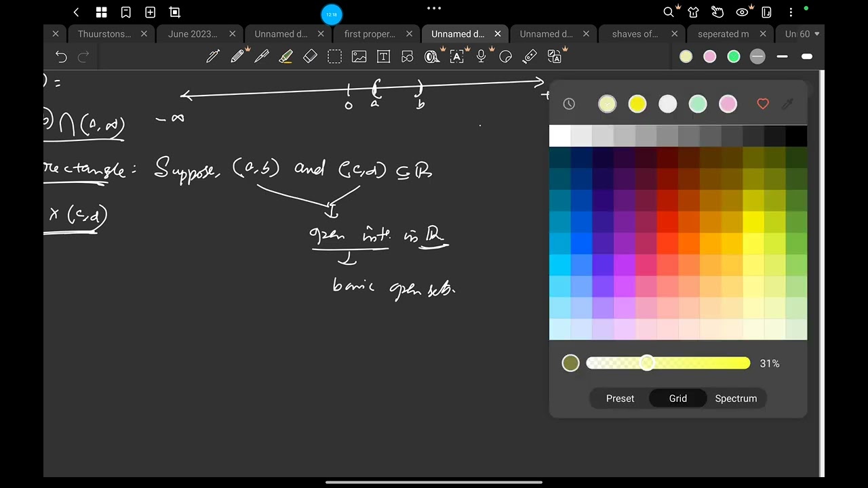
Task: Close the active Unnamed d tab
Action: [498, 34]
